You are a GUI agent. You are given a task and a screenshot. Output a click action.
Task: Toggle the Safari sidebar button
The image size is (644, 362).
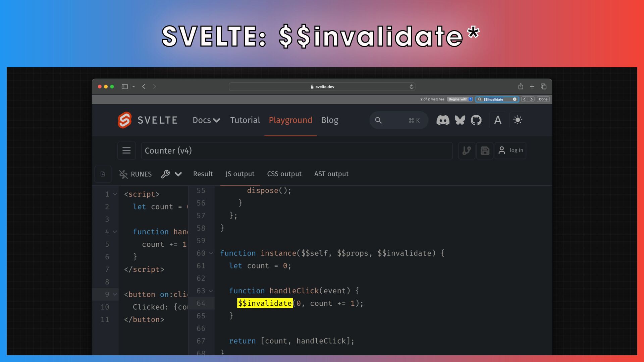pyautogui.click(x=125, y=86)
